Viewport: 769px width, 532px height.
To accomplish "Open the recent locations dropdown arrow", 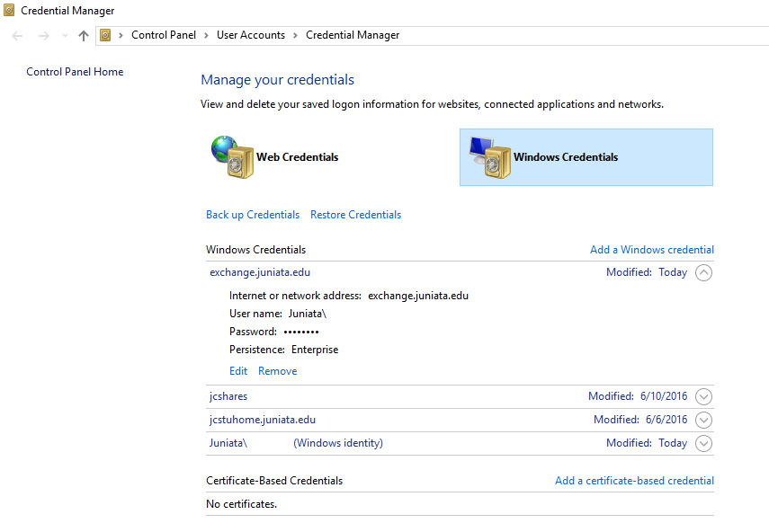I will pos(65,35).
